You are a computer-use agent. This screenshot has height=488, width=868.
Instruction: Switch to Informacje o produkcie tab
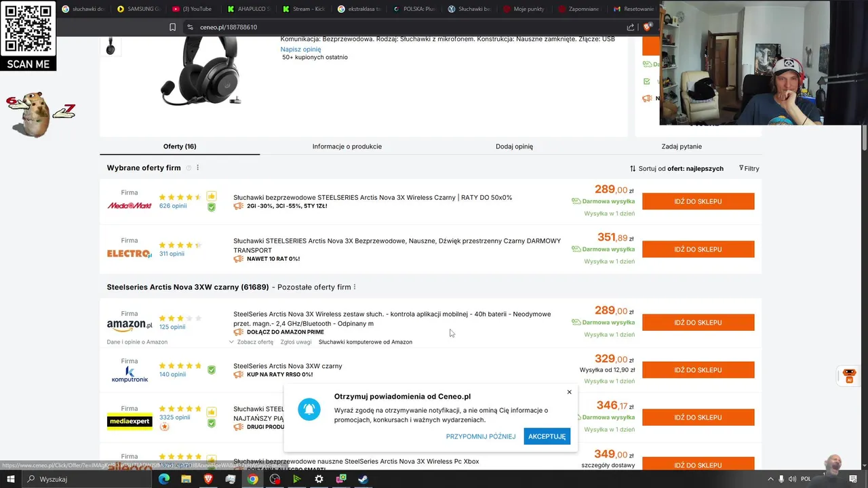[x=347, y=146]
